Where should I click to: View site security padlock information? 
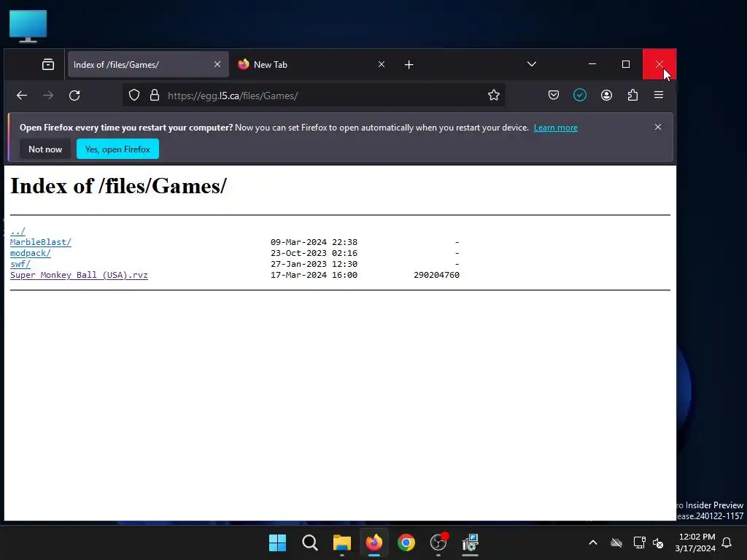(x=155, y=96)
